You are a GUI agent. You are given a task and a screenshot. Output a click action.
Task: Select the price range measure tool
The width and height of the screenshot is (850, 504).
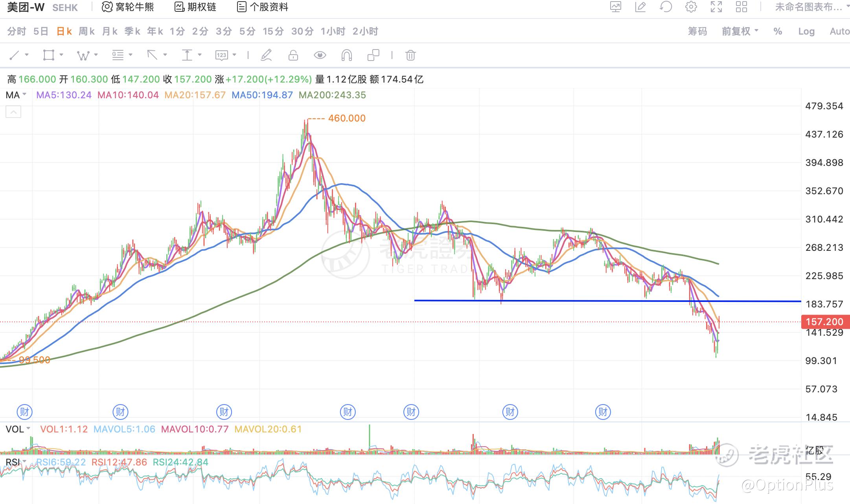pos(187,55)
